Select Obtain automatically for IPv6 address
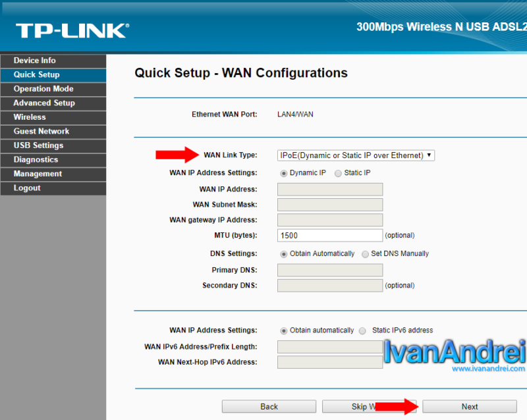Viewport: 527px width, 420px height. pyautogui.click(x=284, y=330)
